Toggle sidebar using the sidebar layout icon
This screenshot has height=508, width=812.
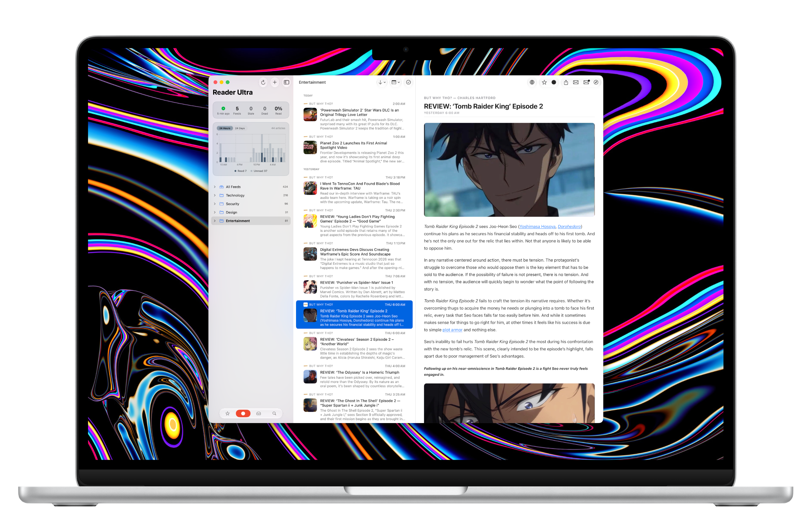[286, 82]
